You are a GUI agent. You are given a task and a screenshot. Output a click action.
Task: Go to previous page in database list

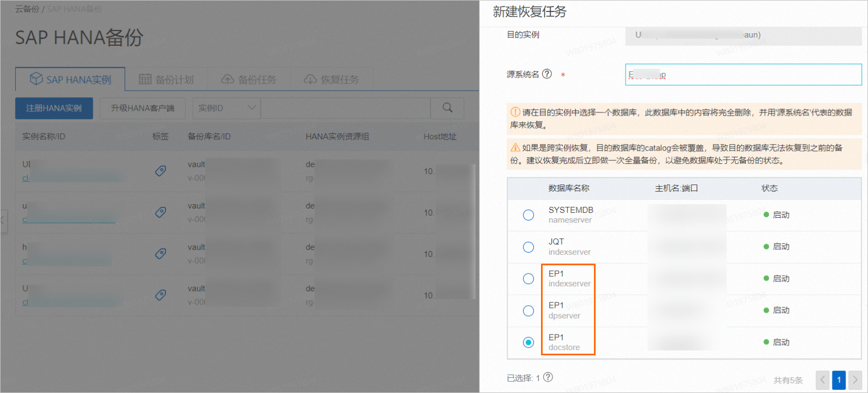click(823, 380)
